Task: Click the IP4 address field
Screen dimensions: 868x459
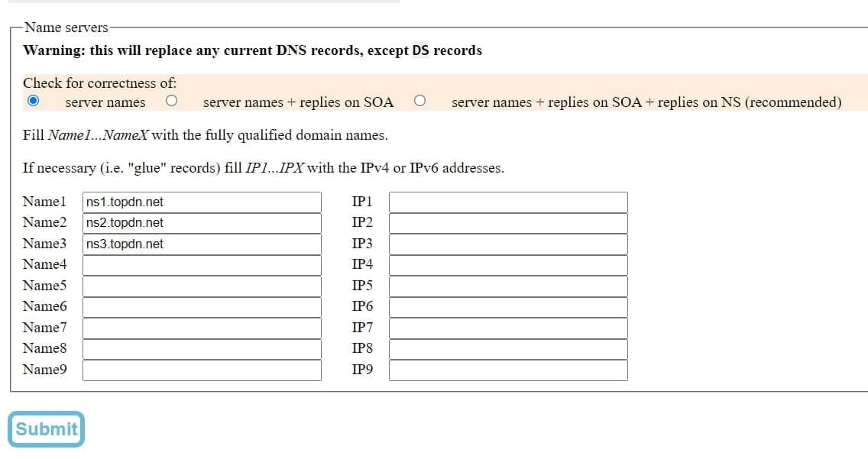Action: pos(508,266)
